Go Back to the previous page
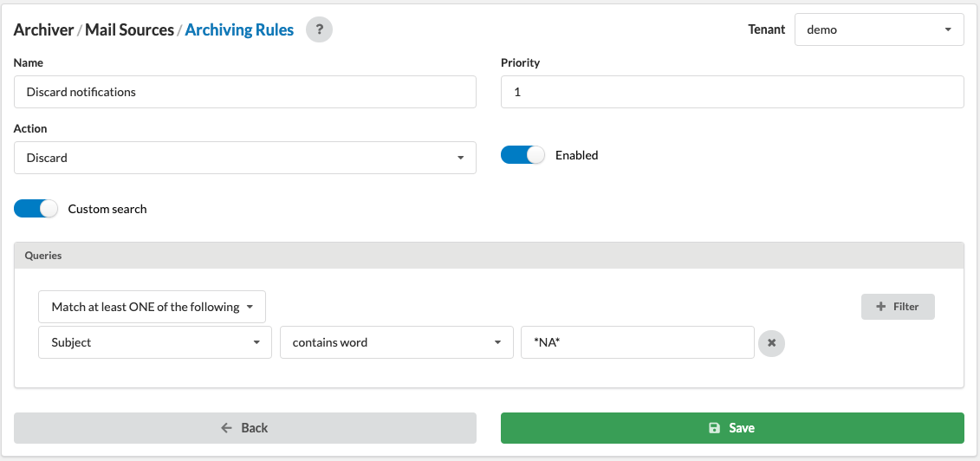Viewport: 980px width, 461px height. click(245, 428)
